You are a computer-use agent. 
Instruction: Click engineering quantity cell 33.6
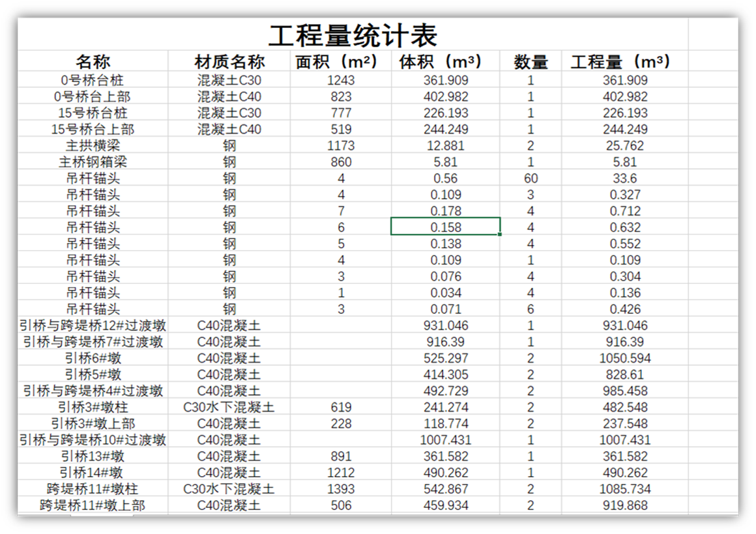625,178
